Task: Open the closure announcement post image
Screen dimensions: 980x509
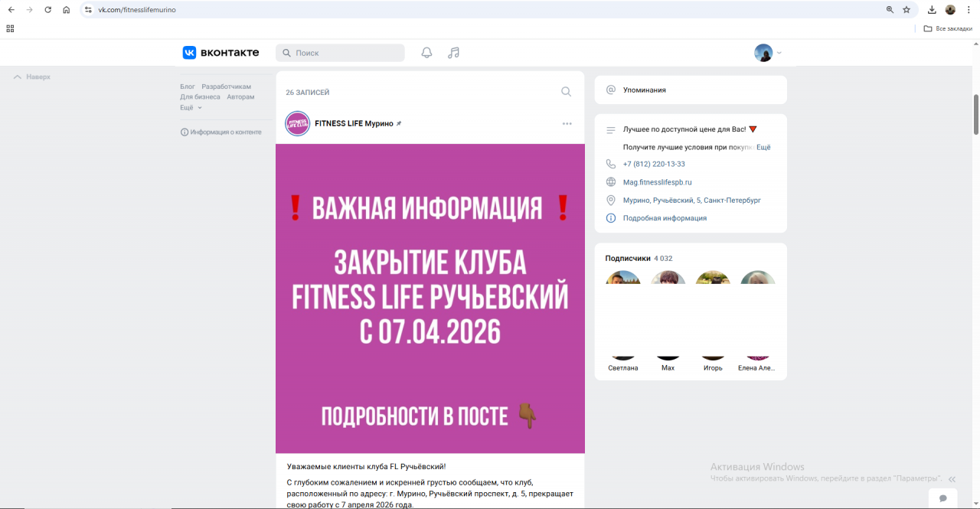Action: coord(430,299)
